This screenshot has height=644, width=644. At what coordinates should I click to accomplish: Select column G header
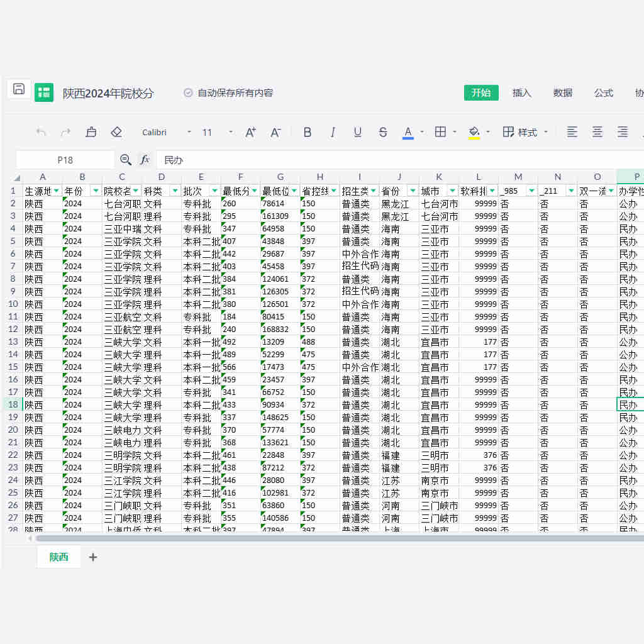(x=280, y=177)
